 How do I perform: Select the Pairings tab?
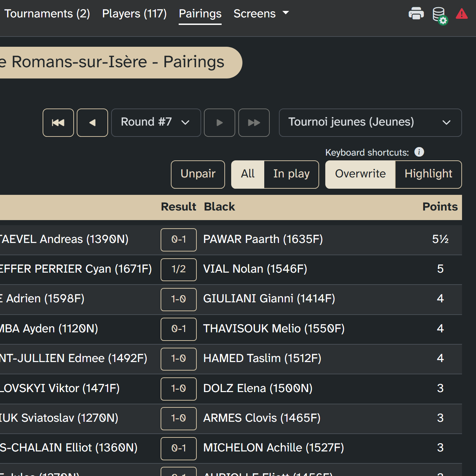pos(200,14)
